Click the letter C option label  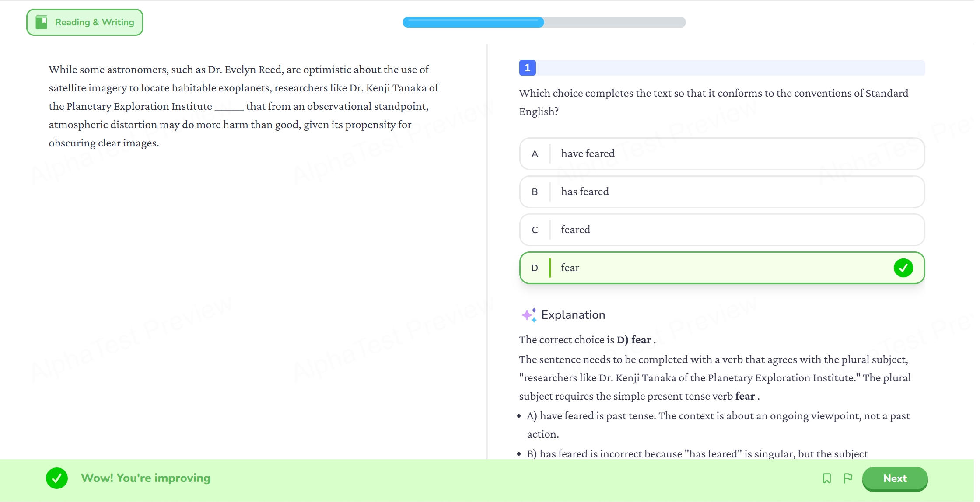coord(535,230)
